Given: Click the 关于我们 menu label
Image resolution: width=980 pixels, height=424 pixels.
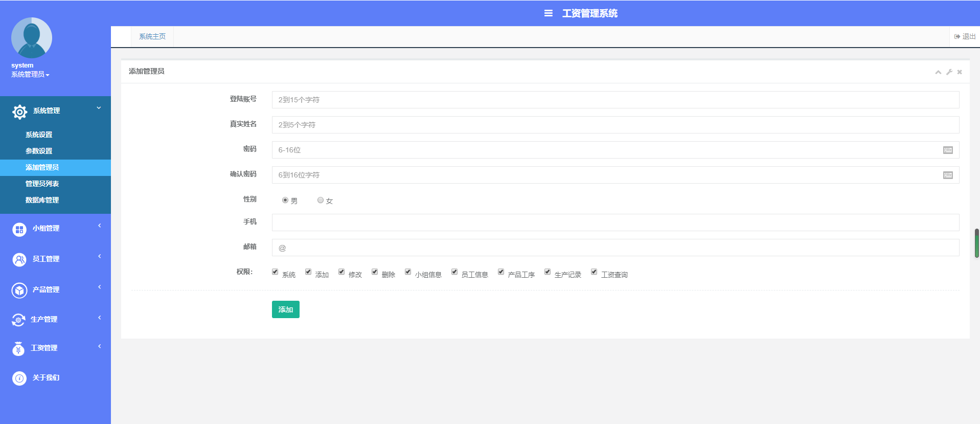Looking at the screenshot, I should tap(46, 378).
